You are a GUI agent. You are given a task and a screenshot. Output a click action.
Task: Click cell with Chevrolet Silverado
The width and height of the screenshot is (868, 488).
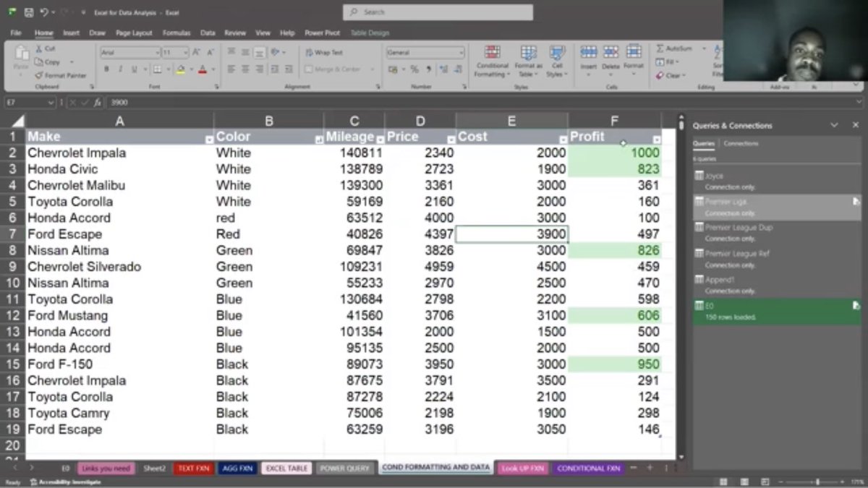click(x=119, y=267)
